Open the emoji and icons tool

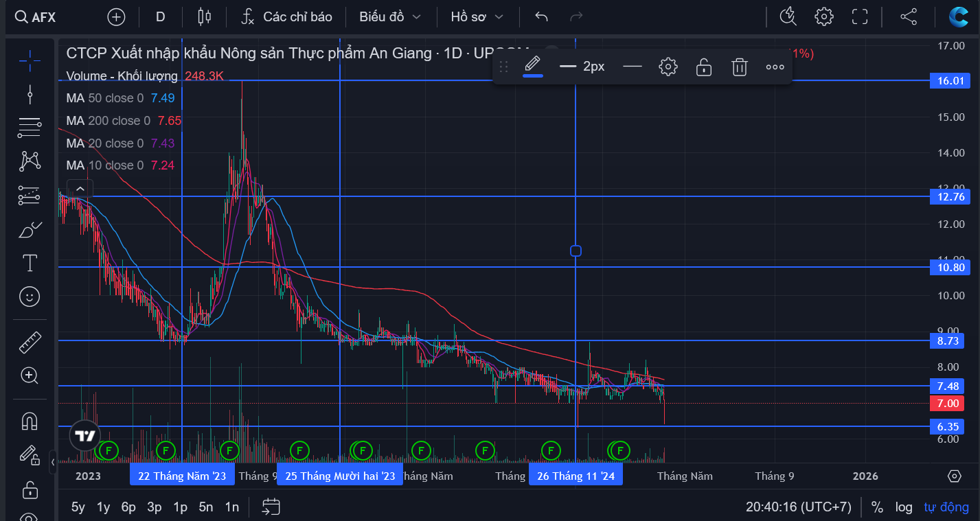click(x=30, y=297)
